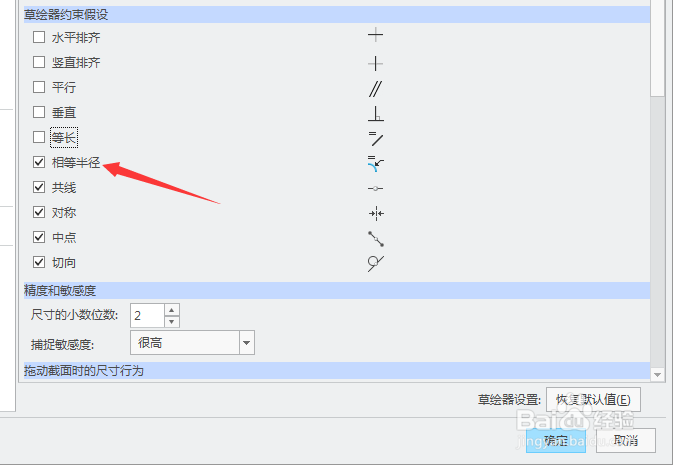The width and height of the screenshot is (673, 465).
Task: Click the 恢复默认值(E) button
Action: pyautogui.click(x=593, y=400)
